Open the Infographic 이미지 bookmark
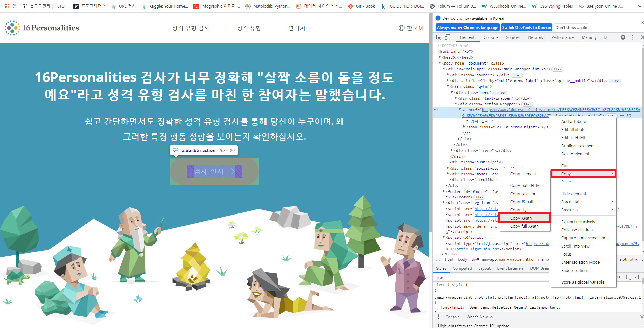Viewport: 644px width, 328px height. [x=216, y=6]
